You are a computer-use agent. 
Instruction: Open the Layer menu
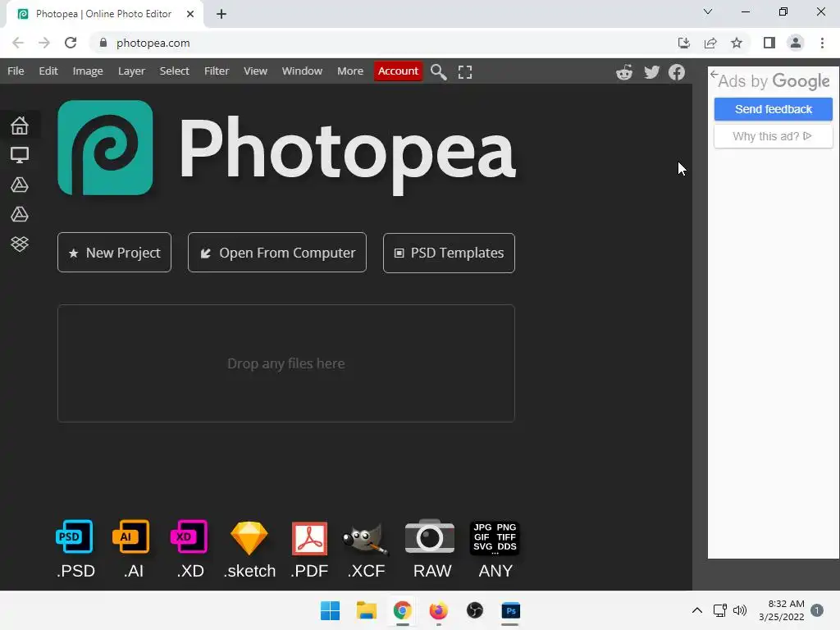(x=131, y=71)
